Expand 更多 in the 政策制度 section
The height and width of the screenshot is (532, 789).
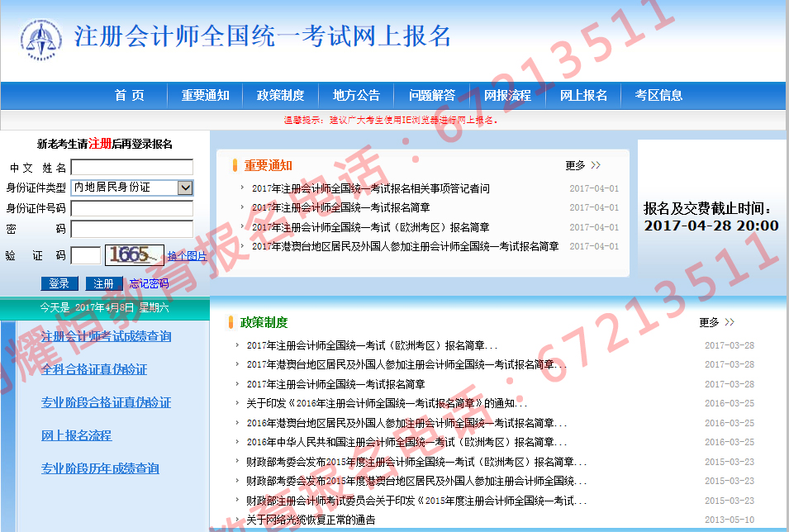point(716,322)
